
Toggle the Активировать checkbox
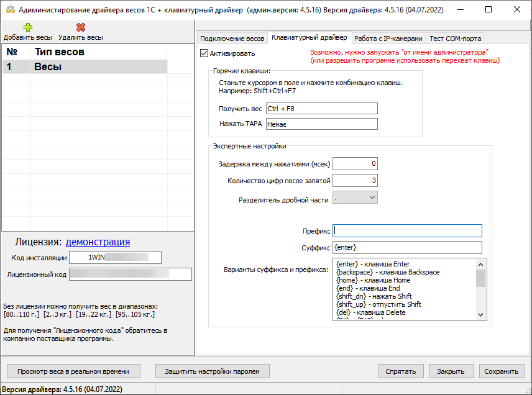click(x=204, y=53)
